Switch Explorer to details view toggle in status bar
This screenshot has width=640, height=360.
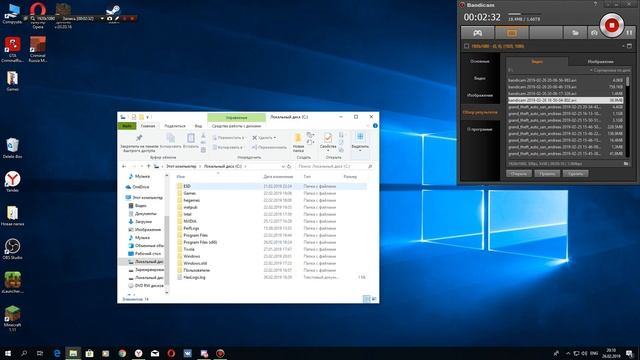pos(366,299)
